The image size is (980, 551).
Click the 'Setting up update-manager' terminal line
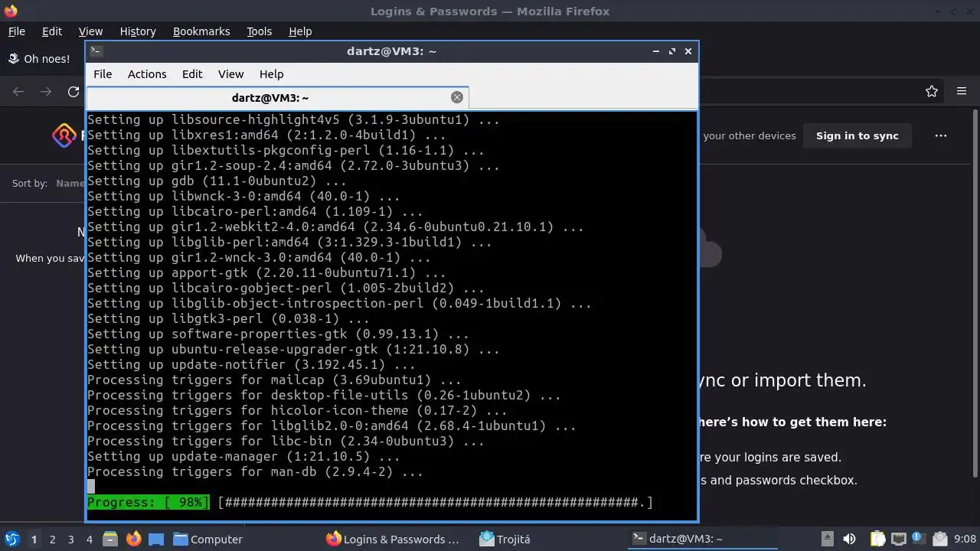(x=243, y=456)
